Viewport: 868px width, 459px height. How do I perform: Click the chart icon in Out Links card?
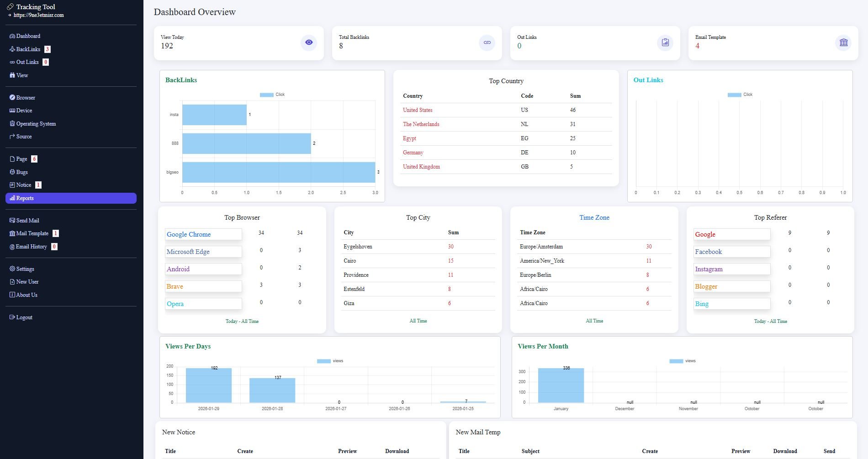click(665, 42)
